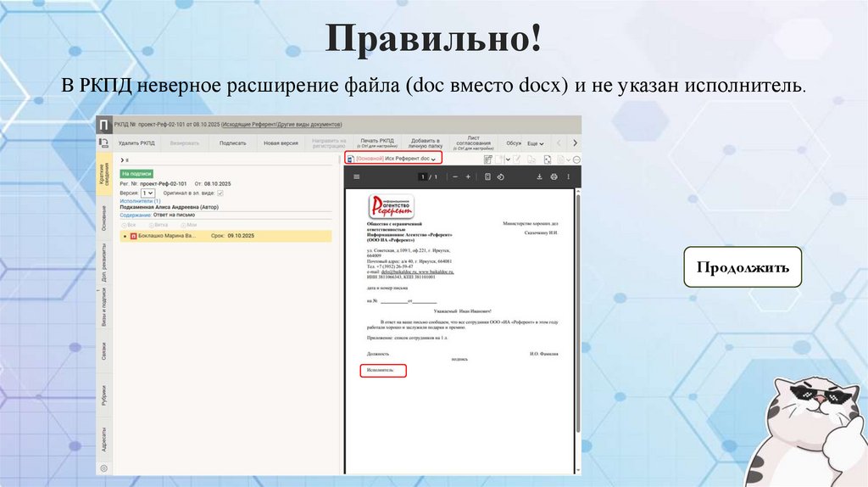The image size is (868, 487).
Task: Open the Еще dropdown in the toolbar
Action: [535, 143]
